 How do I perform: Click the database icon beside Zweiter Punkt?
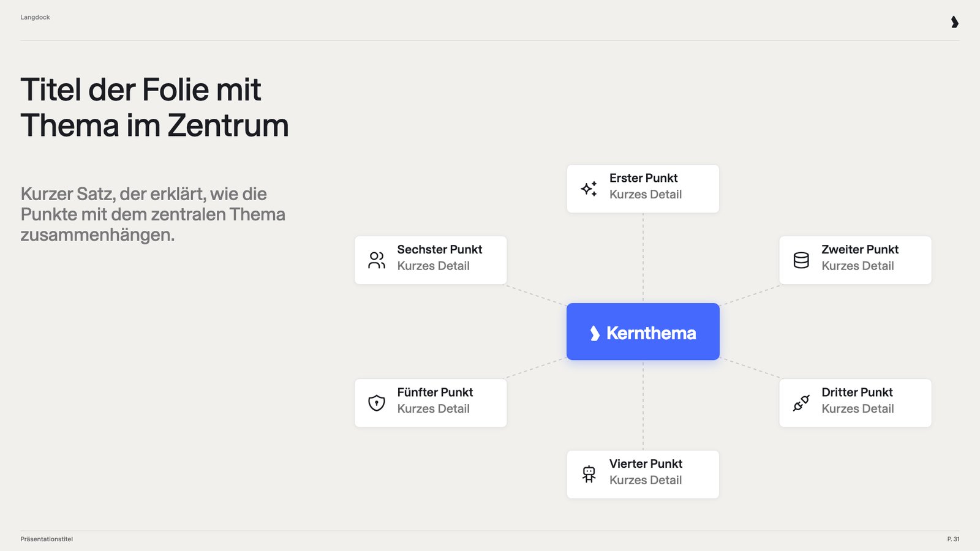tap(801, 260)
